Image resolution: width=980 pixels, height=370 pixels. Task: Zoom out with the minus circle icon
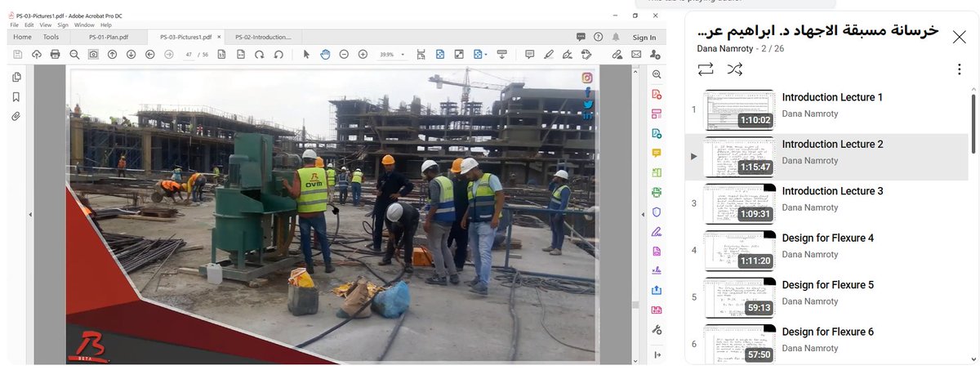(344, 54)
